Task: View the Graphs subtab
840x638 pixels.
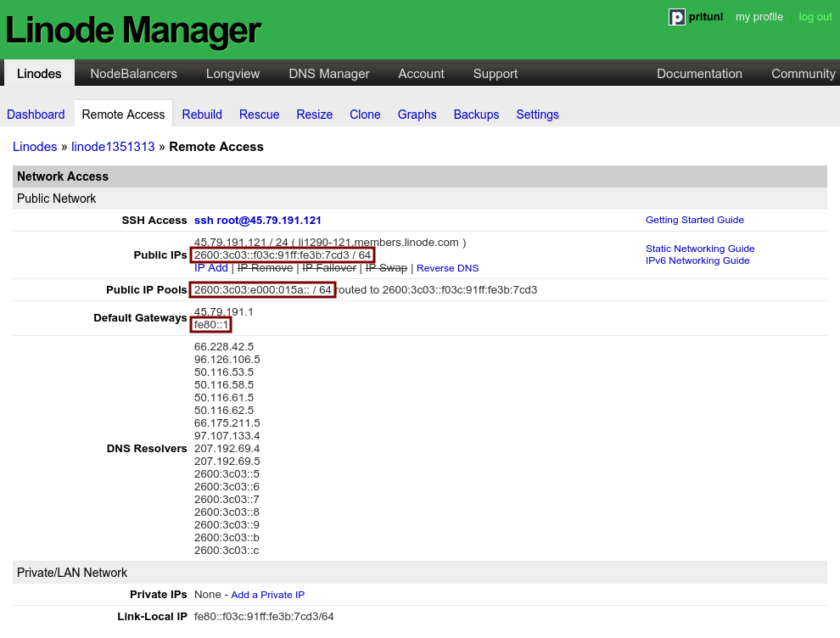Action: coord(417,115)
